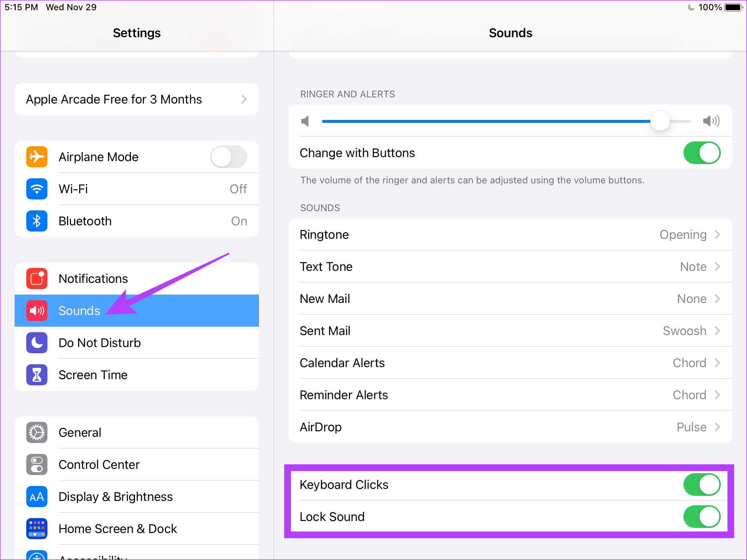Select the Screen Time hourglass icon

point(36,375)
